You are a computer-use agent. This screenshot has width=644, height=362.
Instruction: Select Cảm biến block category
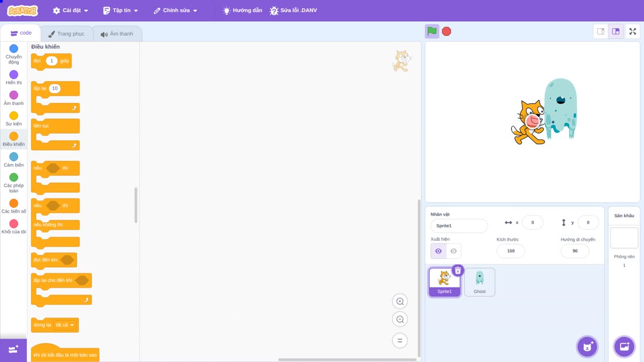click(13, 160)
